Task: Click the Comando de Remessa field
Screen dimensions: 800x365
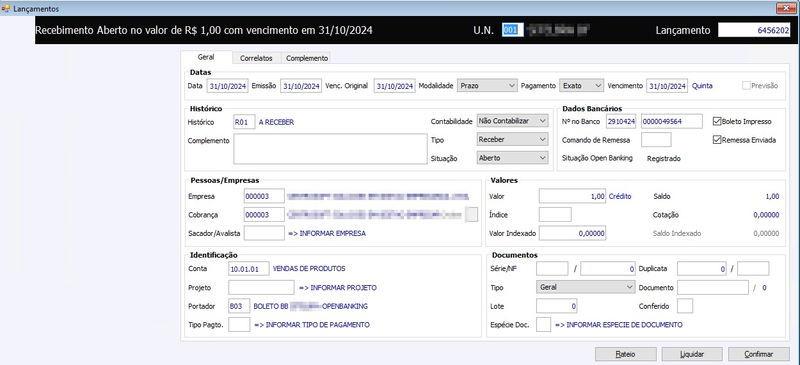Action: pyautogui.click(x=656, y=139)
